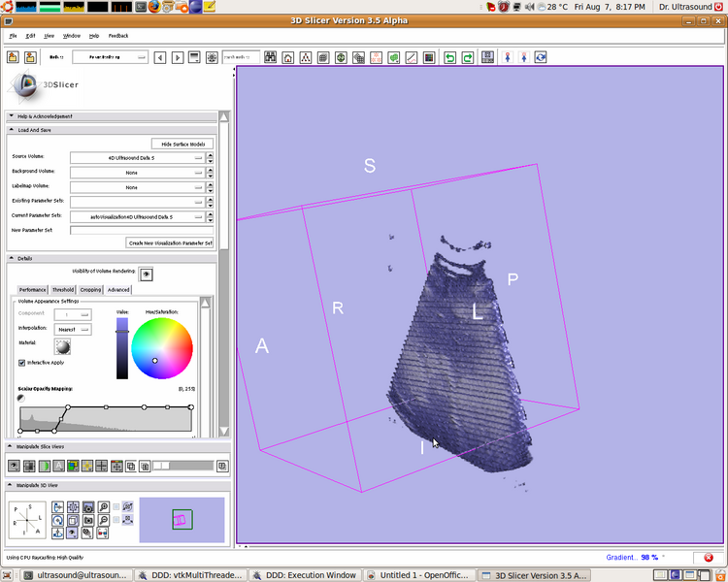Switch to the Threshold tab
Image resolution: width=728 pixels, height=582 pixels.
tap(63, 289)
